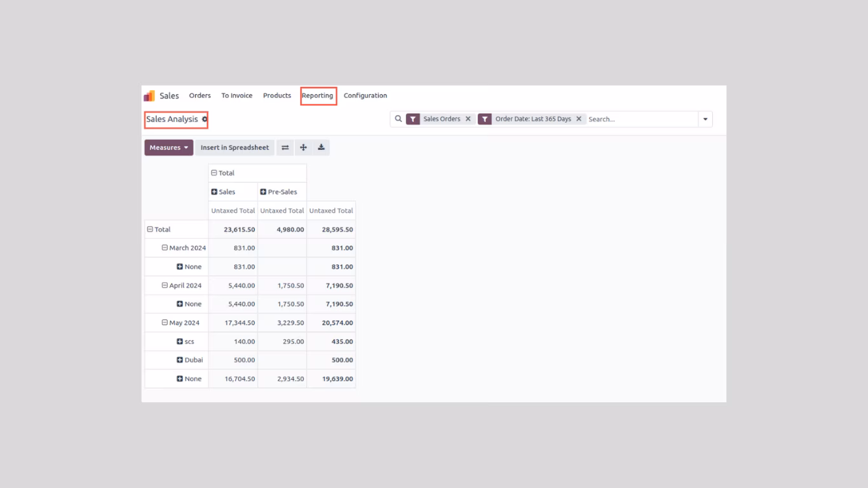This screenshot has width=868, height=488.
Task: Expand the Dubai row
Action: point(180,360)
